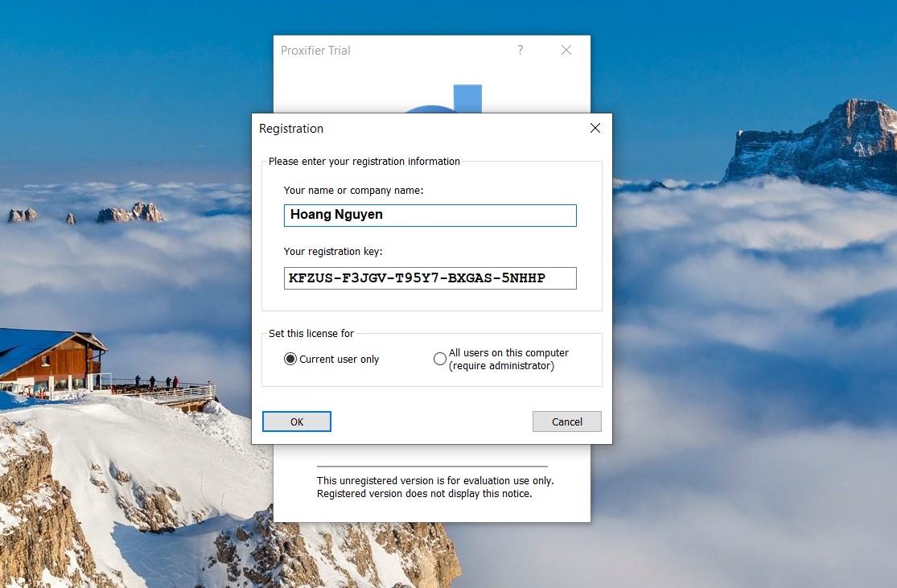Screen dimensions: 897x588
Task: Click the '(require administrator)' text
Action: pyautogui.click(x=501, y=366)
